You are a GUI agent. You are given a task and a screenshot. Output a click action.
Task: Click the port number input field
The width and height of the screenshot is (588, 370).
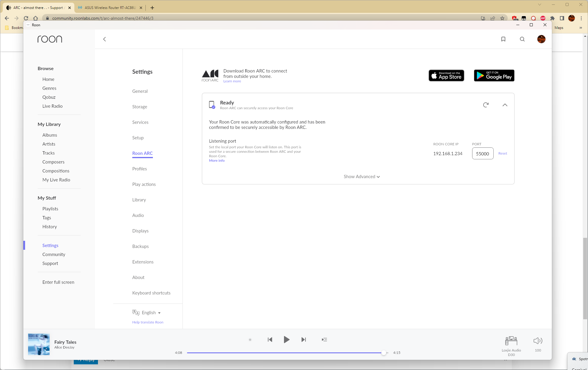pyautogui.click(x=483, y=153)
